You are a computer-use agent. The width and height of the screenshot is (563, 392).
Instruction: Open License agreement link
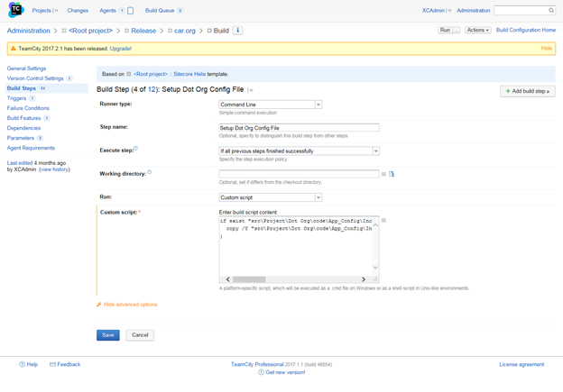(521, 364)
